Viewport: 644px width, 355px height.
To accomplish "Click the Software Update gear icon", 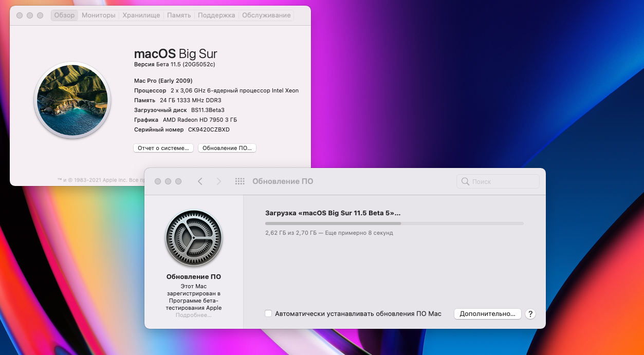I will pos(194,238).
